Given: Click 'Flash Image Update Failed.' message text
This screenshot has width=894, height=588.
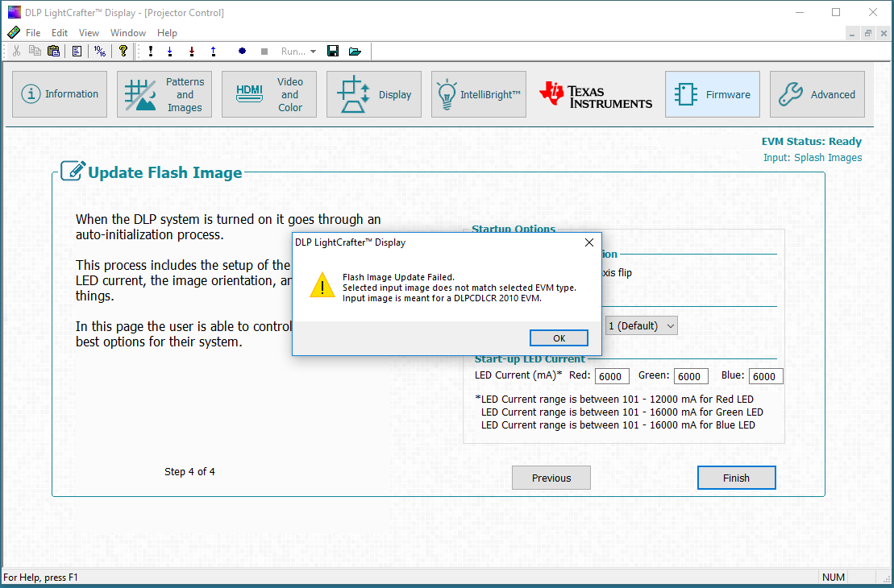Looking at the screenshot, I should [x=398, y=277].
